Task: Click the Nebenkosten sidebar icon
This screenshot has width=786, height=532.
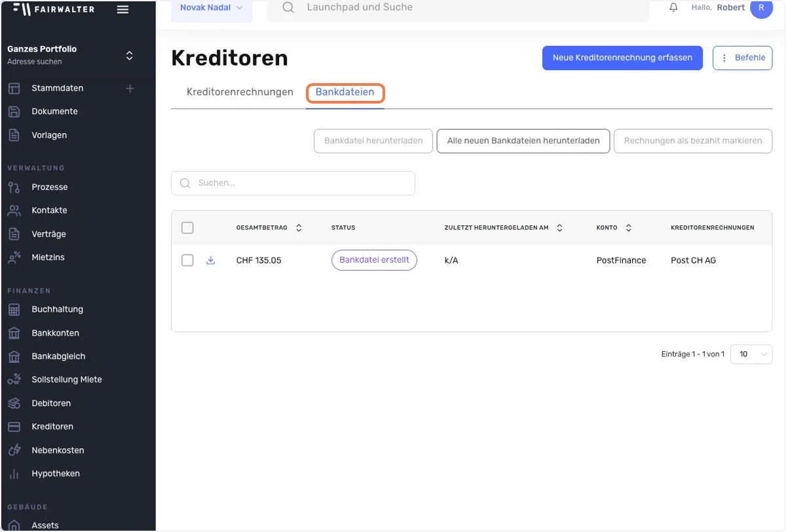Action: 14,450
